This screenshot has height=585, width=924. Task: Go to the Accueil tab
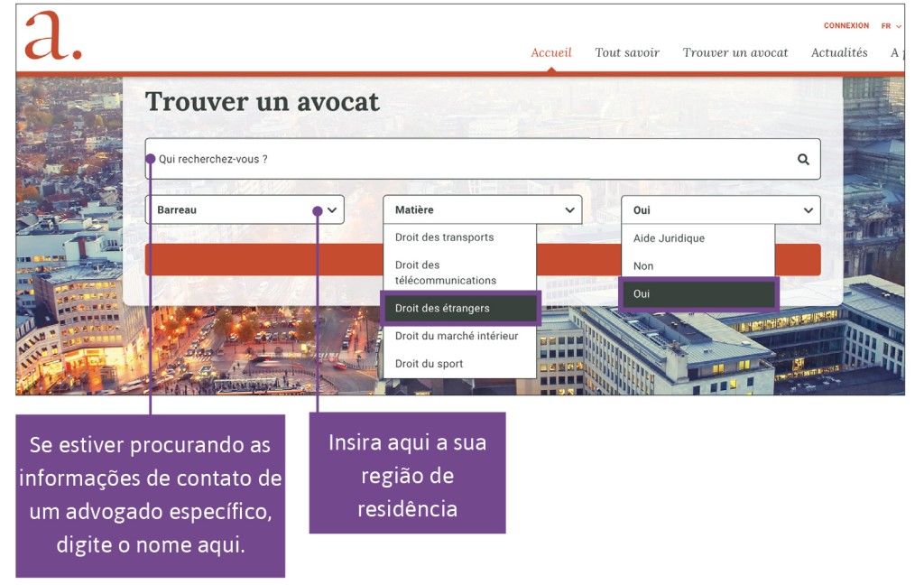550,51
